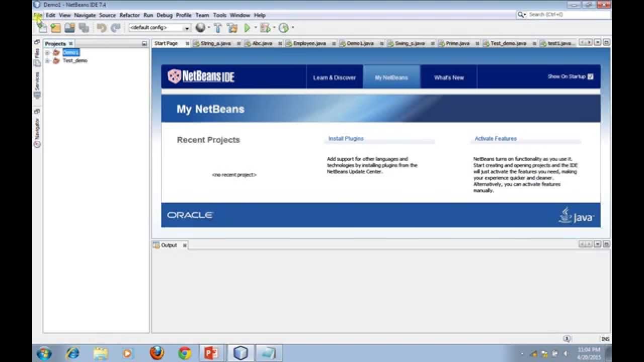Open the Profile Project dropdown arrow
644x362 pixels.
tap(292, 28)
